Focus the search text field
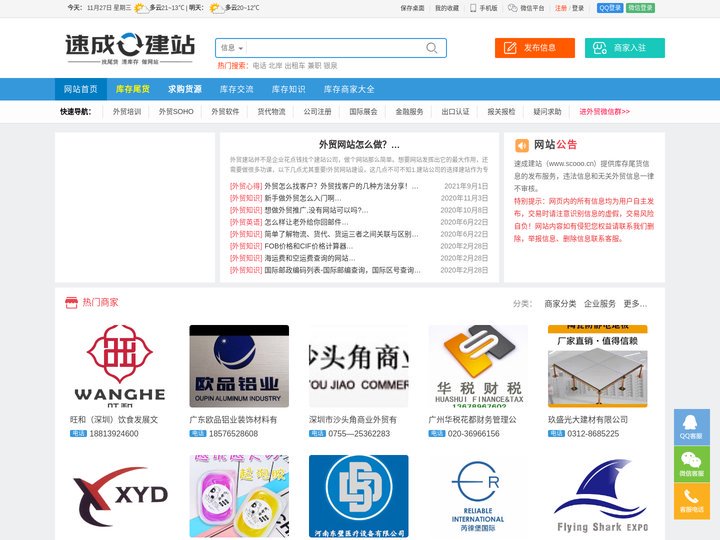720x540 pixels. click(334, 48)
